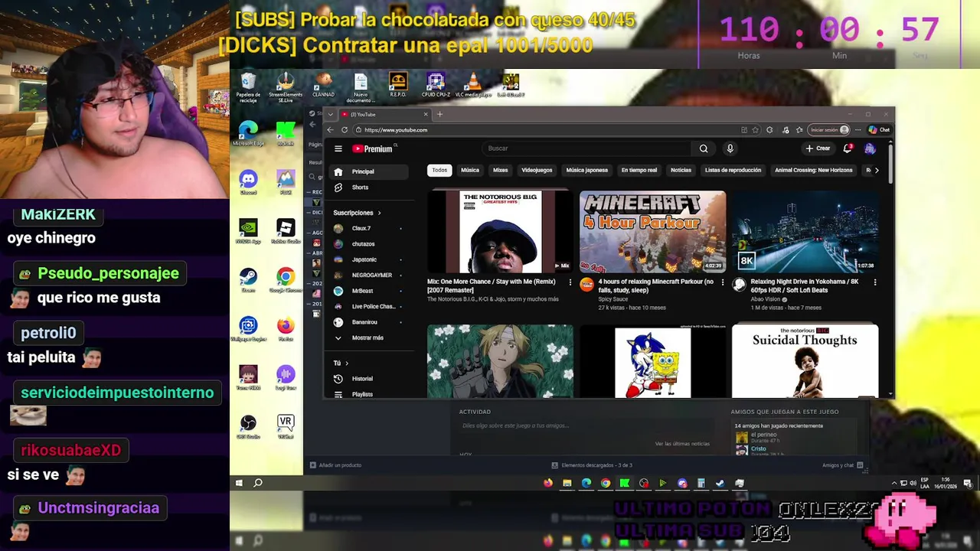Click the Firefox icon in the taskbar

click(548, 483)
